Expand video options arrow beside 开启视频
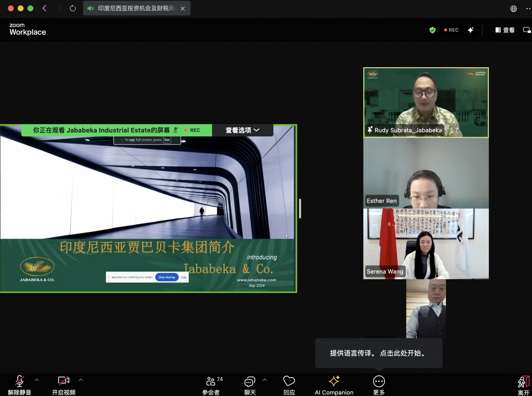532x396 pixels. coord(81,380)
